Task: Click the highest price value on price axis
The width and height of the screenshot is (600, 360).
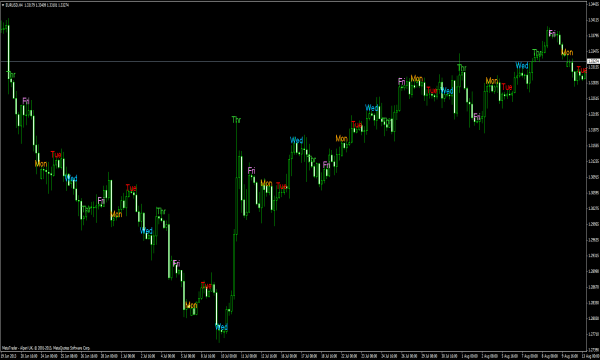Action: point(593,4)
